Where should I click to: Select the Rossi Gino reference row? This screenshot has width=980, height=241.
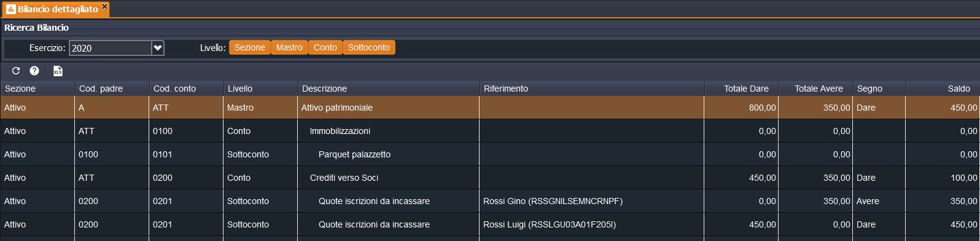tap(489, 201)
